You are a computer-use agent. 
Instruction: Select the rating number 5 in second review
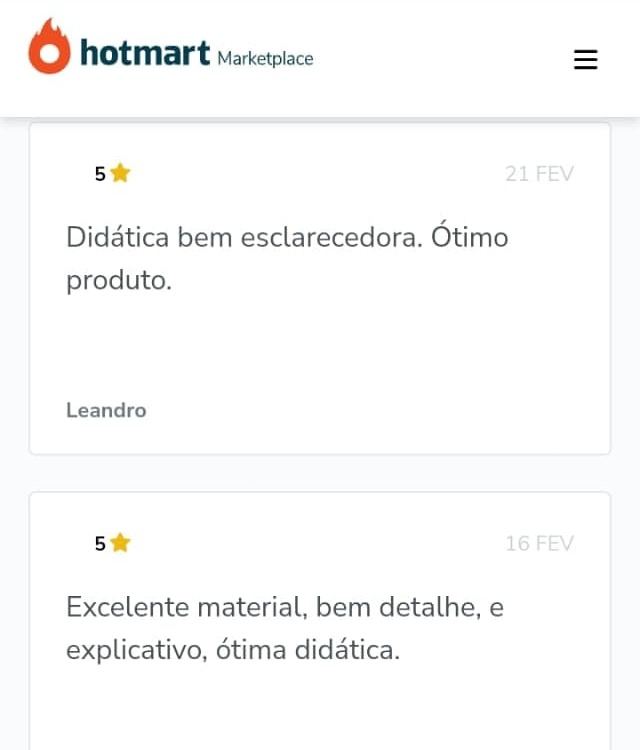(100, 544)
